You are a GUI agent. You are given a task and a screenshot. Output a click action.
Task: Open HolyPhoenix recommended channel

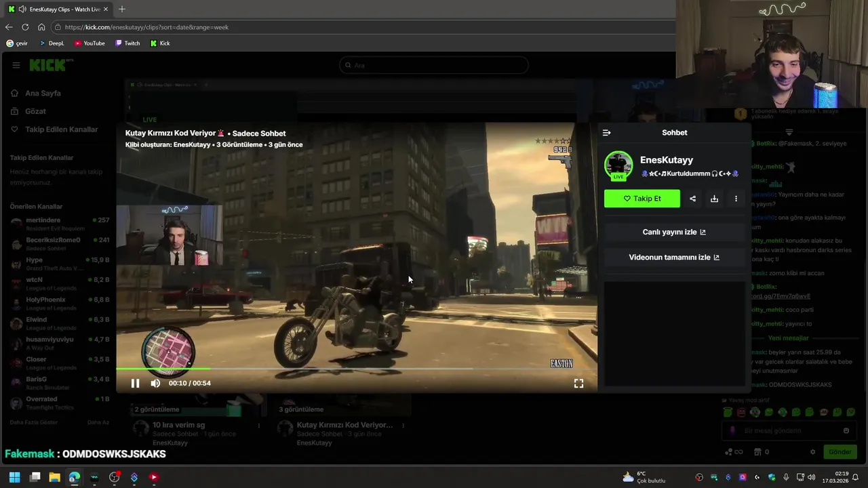point(59,304)
